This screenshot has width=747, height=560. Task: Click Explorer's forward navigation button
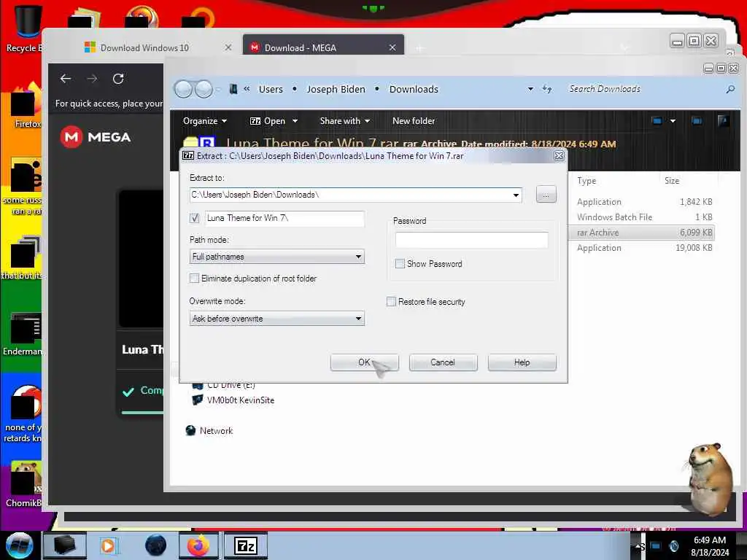pyautogui.click(x=204, y=89)
